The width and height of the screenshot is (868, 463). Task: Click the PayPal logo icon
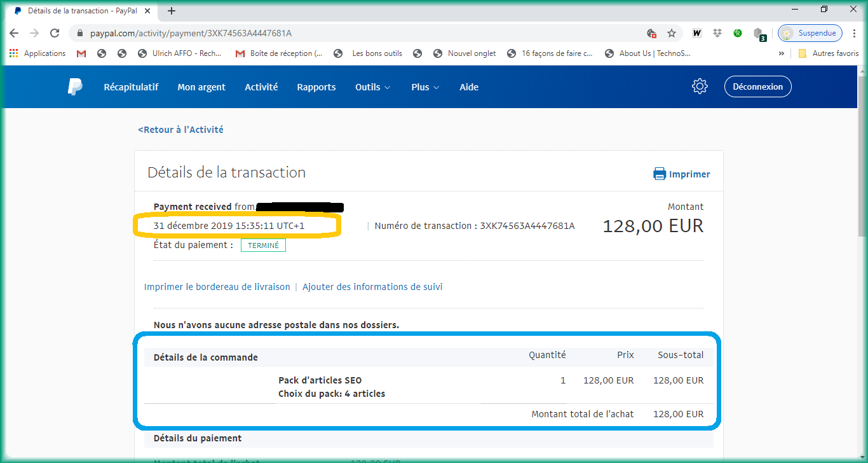(75, 87)
